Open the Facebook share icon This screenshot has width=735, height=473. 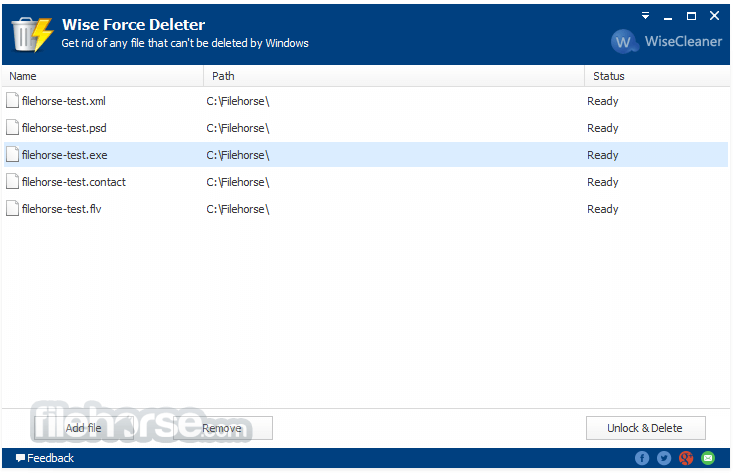tap(642, 458)
